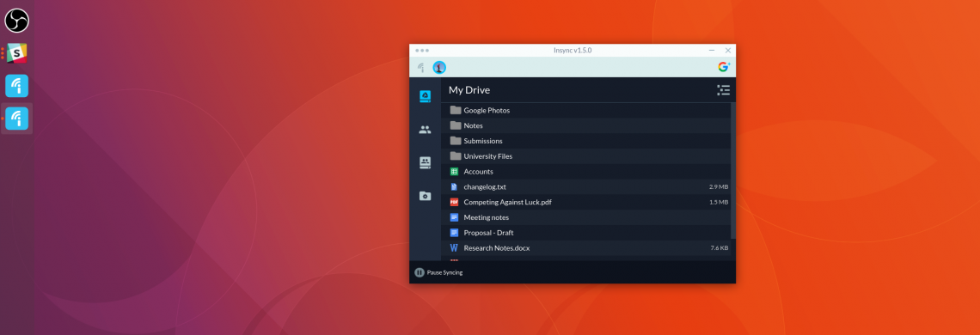Minimize the Insync window
Image resolution: width=980 pixels, height=335 pixels.
click(x=712, y=51)
